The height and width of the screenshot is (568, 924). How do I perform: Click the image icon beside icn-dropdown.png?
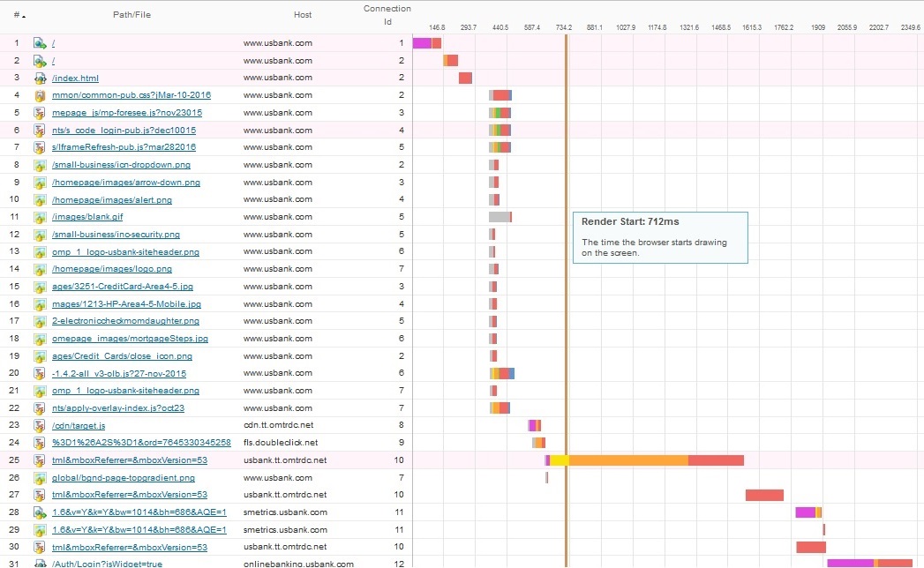(40, 165)
